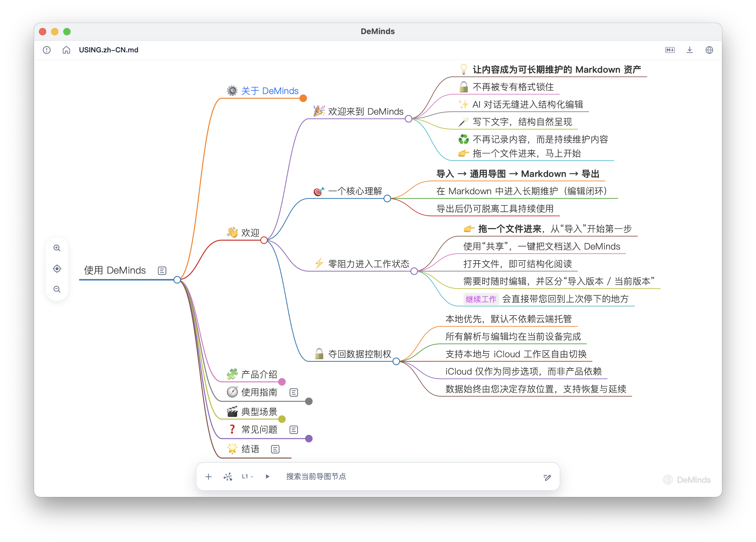Click the mind map layout icon
Viewport: 756px width, 542px height.
(x=228, y=477)
